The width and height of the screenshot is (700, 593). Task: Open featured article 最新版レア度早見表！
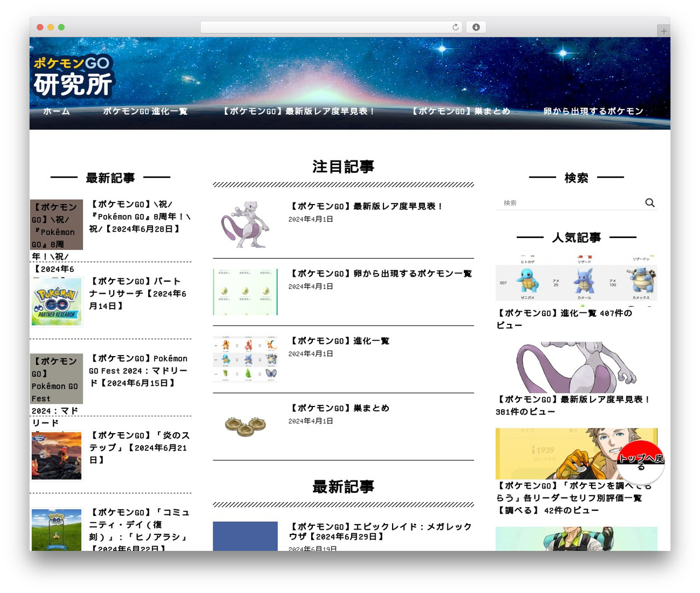[365, 206]
